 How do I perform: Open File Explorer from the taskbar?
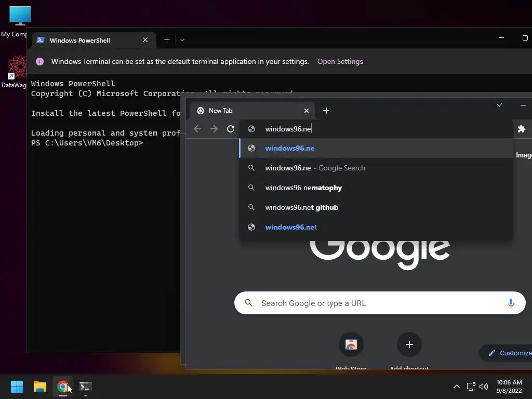tap(39, 387)
